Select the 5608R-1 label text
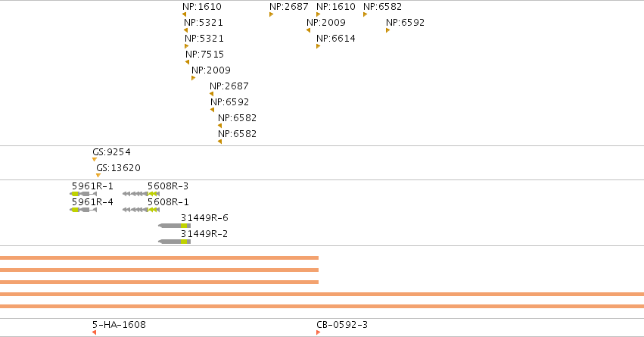This screenshot has width=644, height=337. (x=168, y=202)
